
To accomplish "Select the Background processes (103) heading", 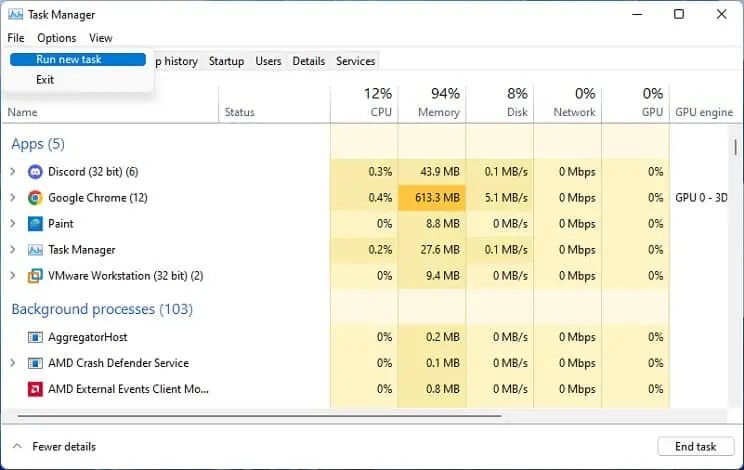I will click(102, 309).
